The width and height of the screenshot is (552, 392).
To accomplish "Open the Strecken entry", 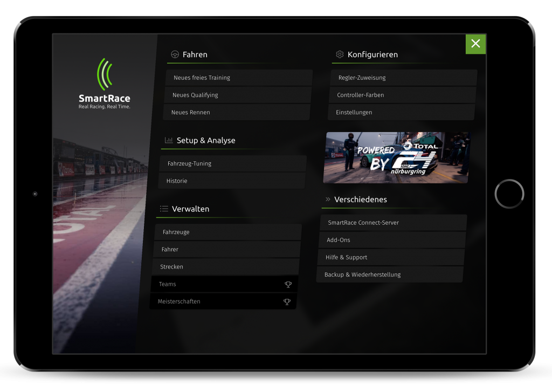I will [226, 267].
